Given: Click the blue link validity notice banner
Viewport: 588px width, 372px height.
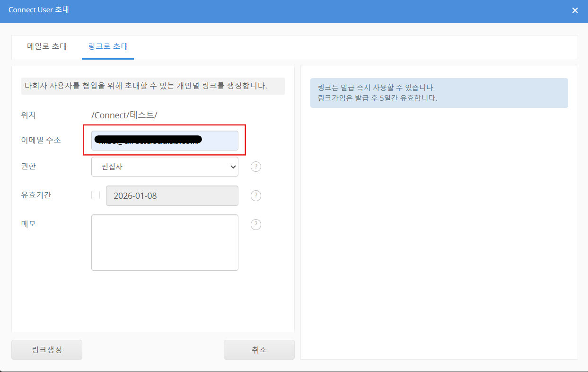Looking at the screenshot, I should click(439, 93).
